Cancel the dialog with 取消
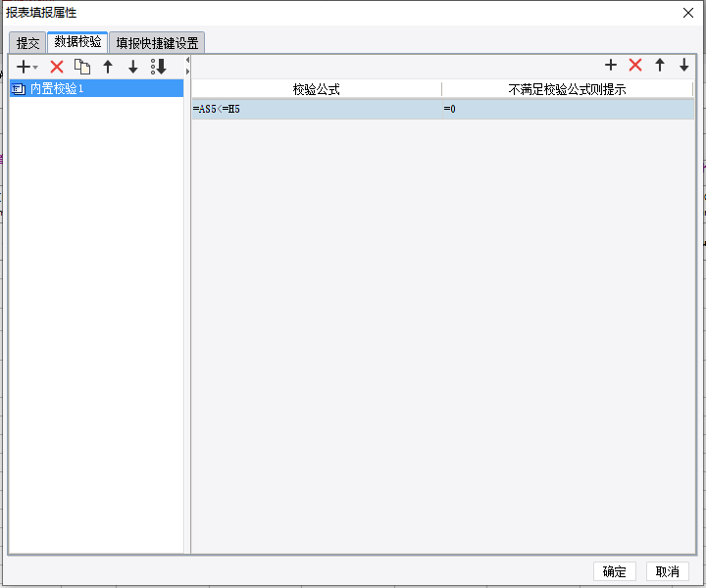This screenshot has height=588, width=706. (x=668, y=571)
